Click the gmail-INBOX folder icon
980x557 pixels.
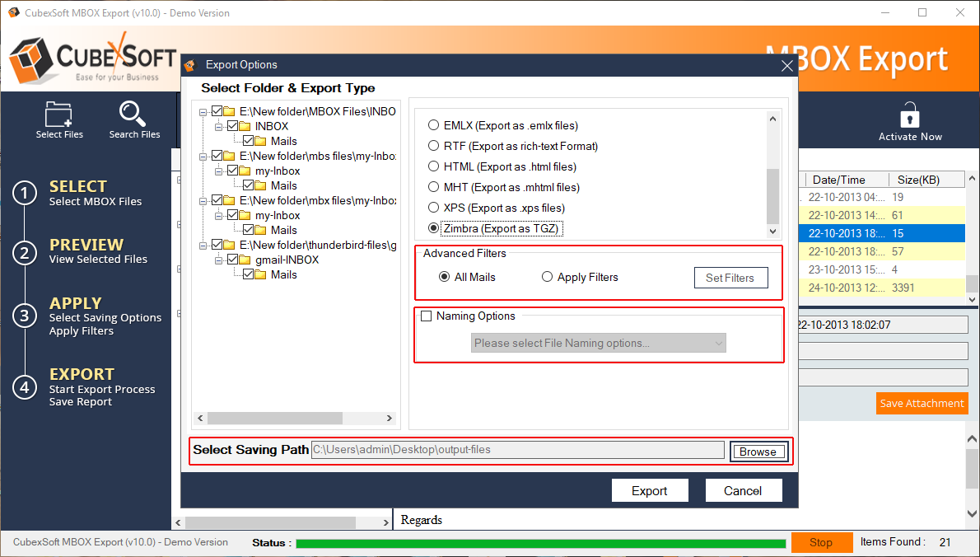(245, 260)
